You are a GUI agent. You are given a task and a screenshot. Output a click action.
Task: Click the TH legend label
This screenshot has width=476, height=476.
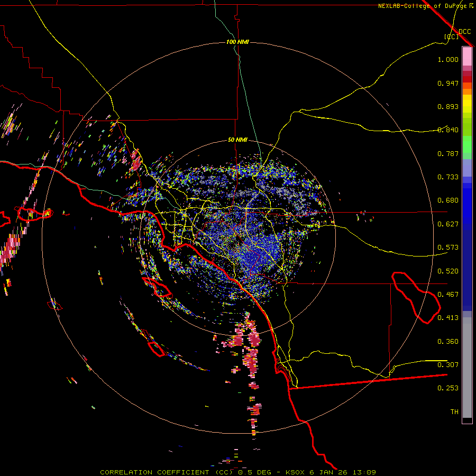pos(454,412)
